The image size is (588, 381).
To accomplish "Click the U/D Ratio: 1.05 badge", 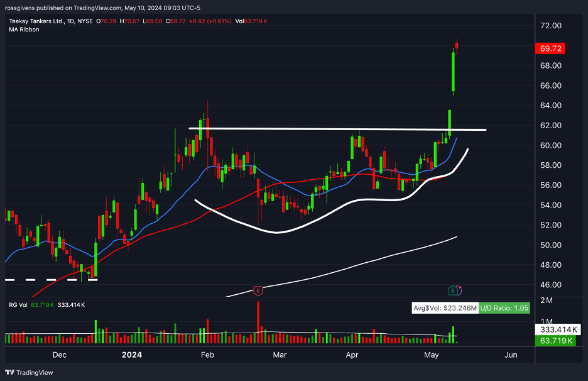I will coord(504,308).
